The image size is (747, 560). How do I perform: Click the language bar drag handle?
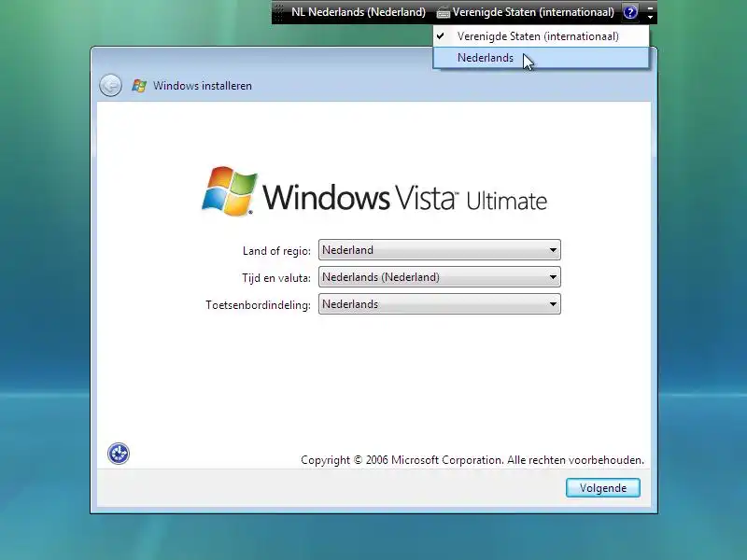tap(279, 12)
